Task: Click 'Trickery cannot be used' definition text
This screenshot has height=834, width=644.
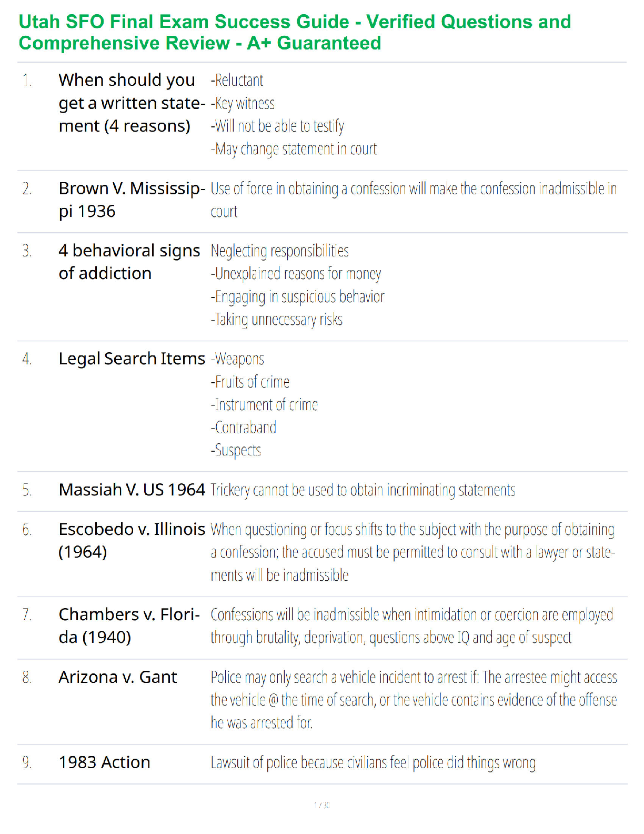Action: pyautogui.click(x=363, y=490)
